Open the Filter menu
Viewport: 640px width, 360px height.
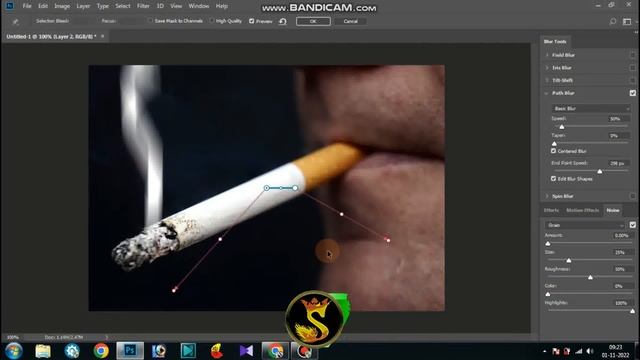(143, 6)
